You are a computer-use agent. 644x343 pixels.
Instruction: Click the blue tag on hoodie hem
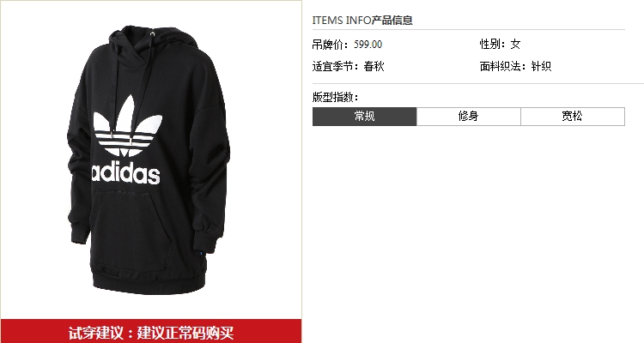coord(201,256)
